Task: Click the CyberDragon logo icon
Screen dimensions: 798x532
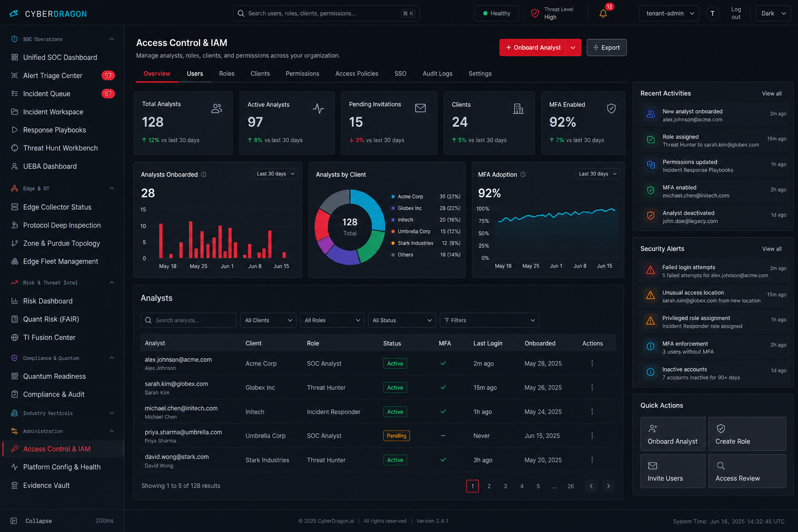Action: (x=14, y=14)
